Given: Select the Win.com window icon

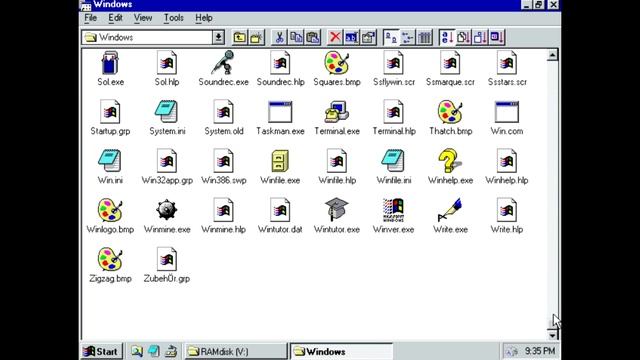Looking at the screenshot, I should 507,112.
